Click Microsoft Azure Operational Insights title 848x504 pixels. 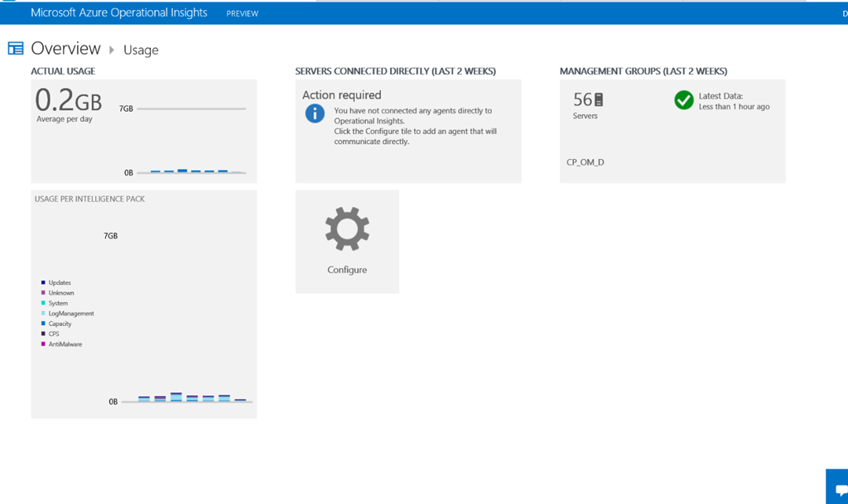tap(118, 12)
